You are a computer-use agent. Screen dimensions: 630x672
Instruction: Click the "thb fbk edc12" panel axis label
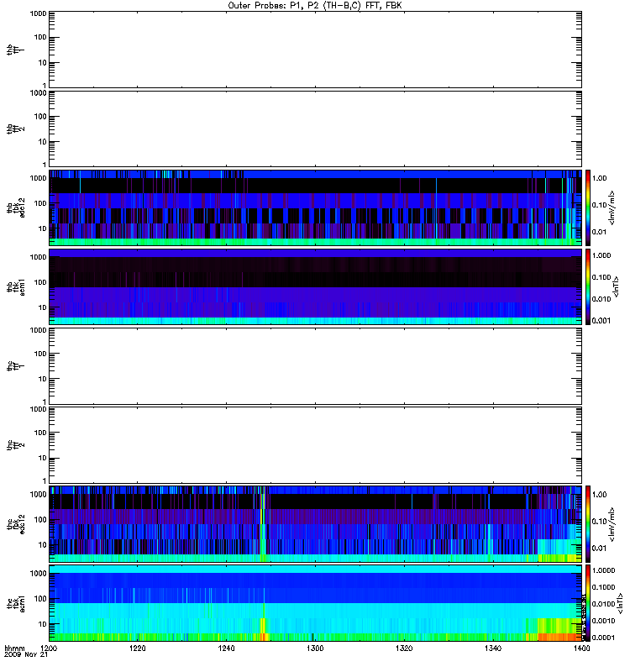coord(15,207)
